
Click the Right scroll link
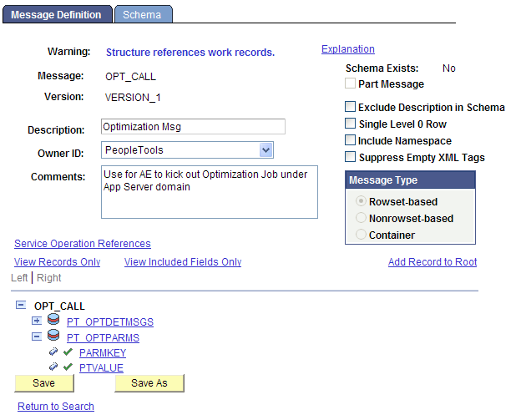click(x=48, y=278)
